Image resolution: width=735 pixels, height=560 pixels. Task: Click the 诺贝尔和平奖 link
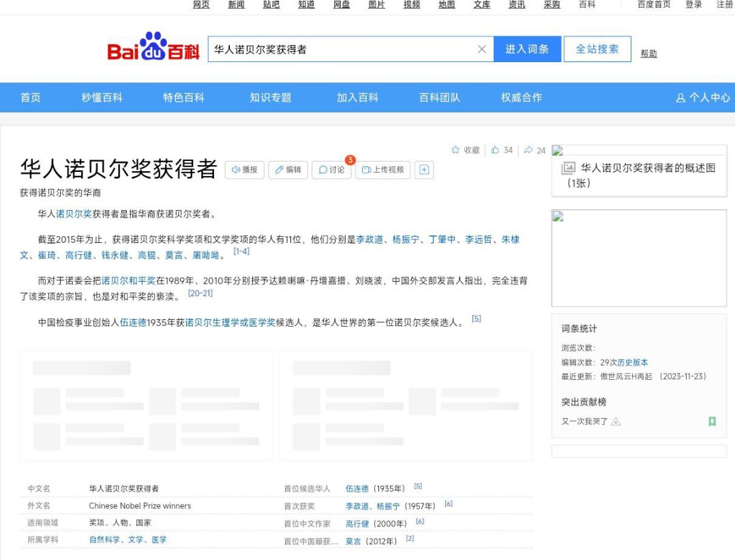point(128,280)
